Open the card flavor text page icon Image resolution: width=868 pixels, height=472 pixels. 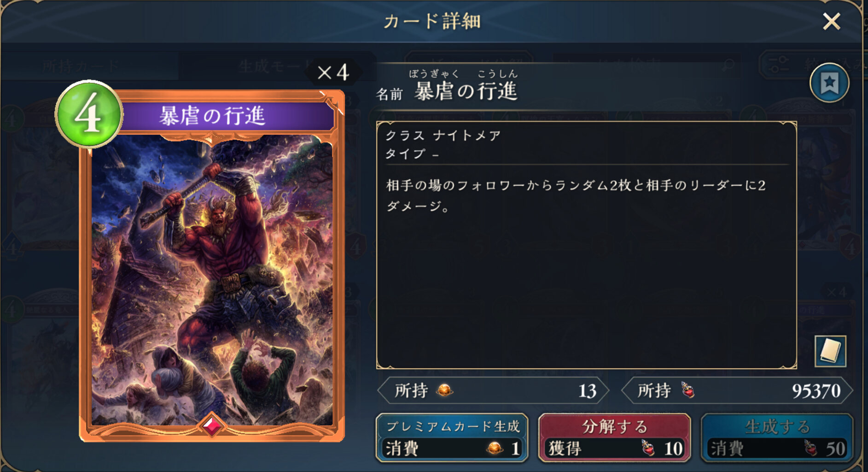(830, 351)
